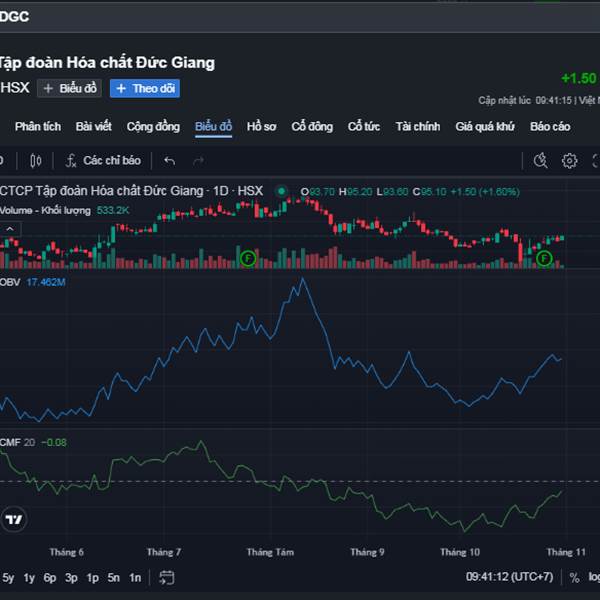
Task: Toggle log scale on price axis
Action: [594, 577]
